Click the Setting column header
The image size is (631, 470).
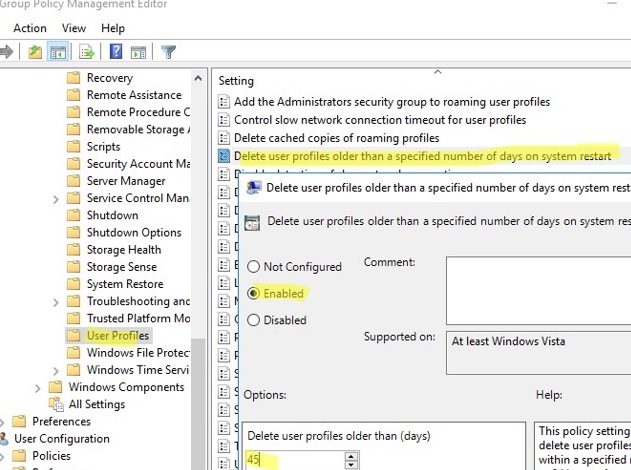(237, 81)
